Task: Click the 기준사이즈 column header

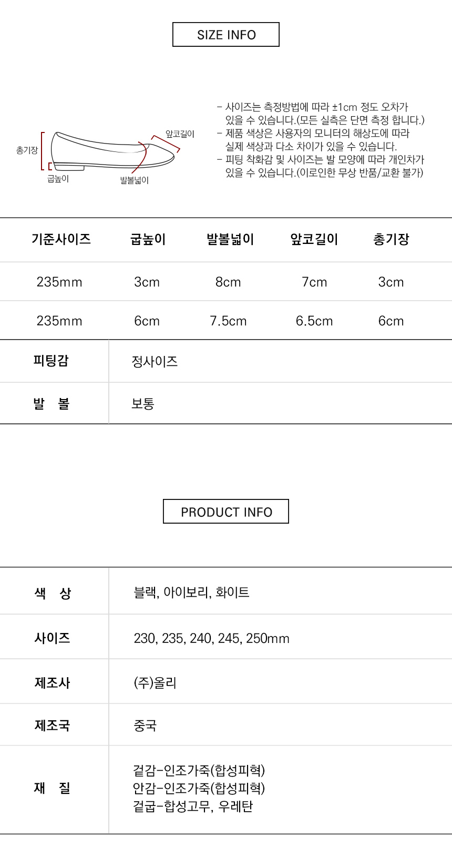Action: pos(61,239)
